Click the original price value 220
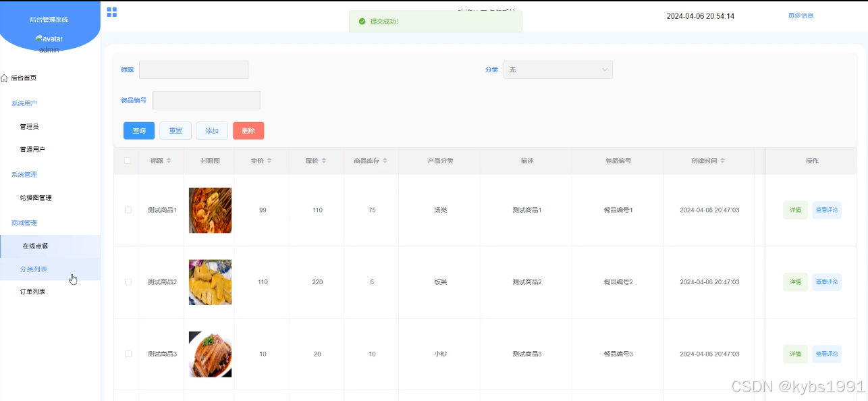The height and width of the screenshot is (401, 868). tap(317, 282)
